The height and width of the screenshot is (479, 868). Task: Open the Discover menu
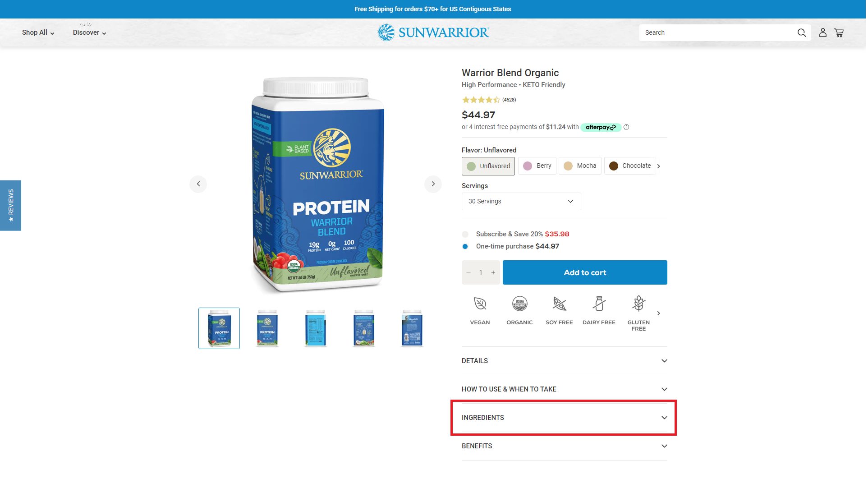pyautogui.click(x=90, y=32)
